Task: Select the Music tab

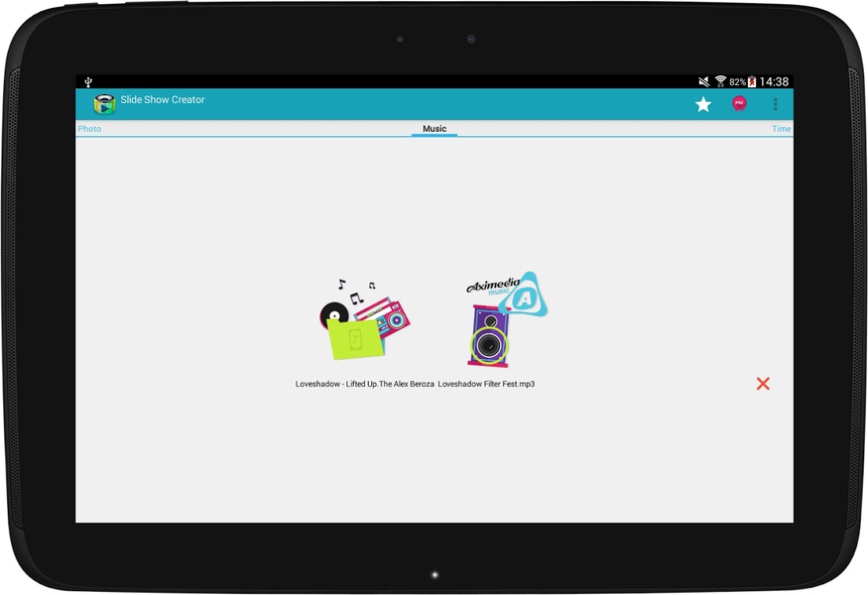Action: click(434, 128)
